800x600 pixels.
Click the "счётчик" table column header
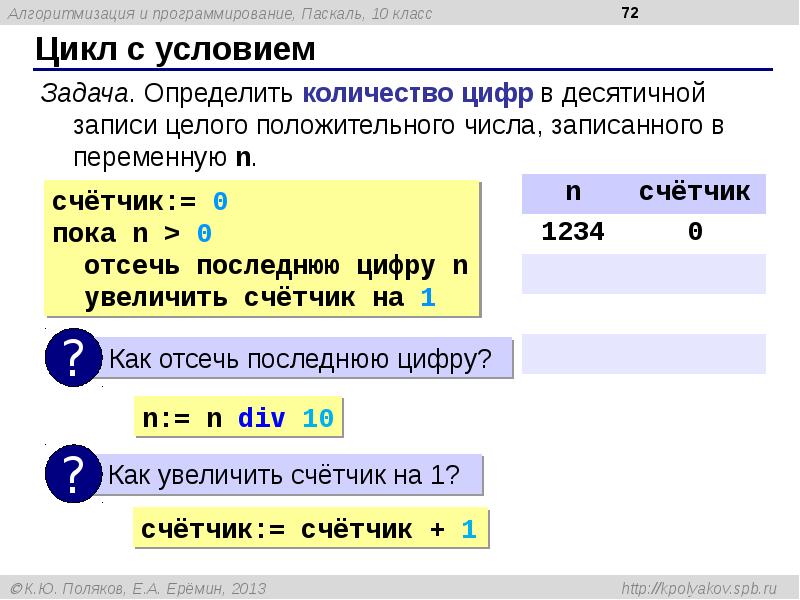click(694, 192)
